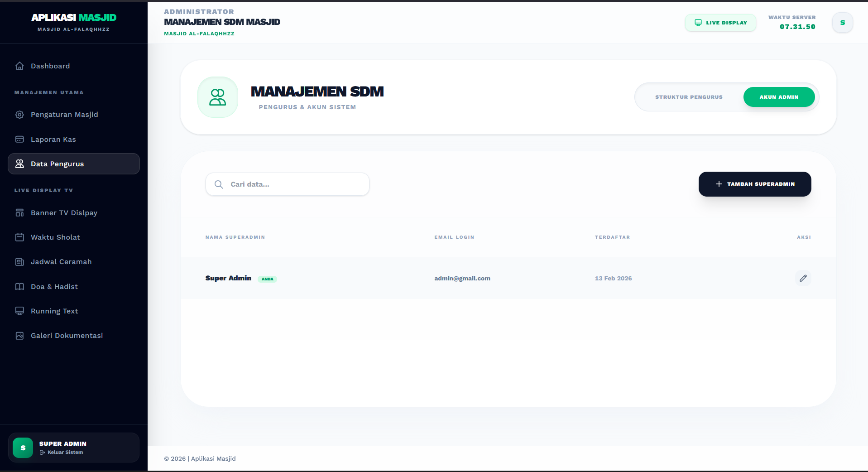Click the magnifier icon in search box
The image size is (868, 472).
point(219,184)
